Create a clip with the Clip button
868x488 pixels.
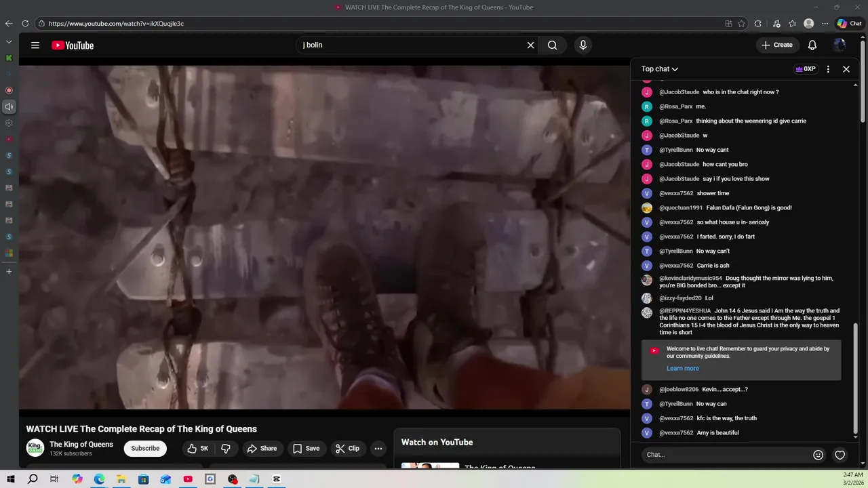coord(347,449)
